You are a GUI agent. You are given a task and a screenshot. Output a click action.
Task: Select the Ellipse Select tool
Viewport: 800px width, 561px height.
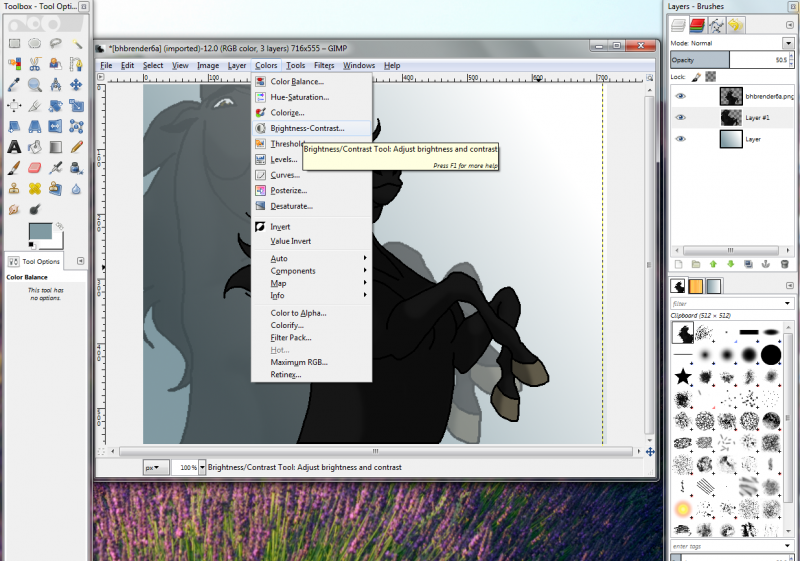35,43
